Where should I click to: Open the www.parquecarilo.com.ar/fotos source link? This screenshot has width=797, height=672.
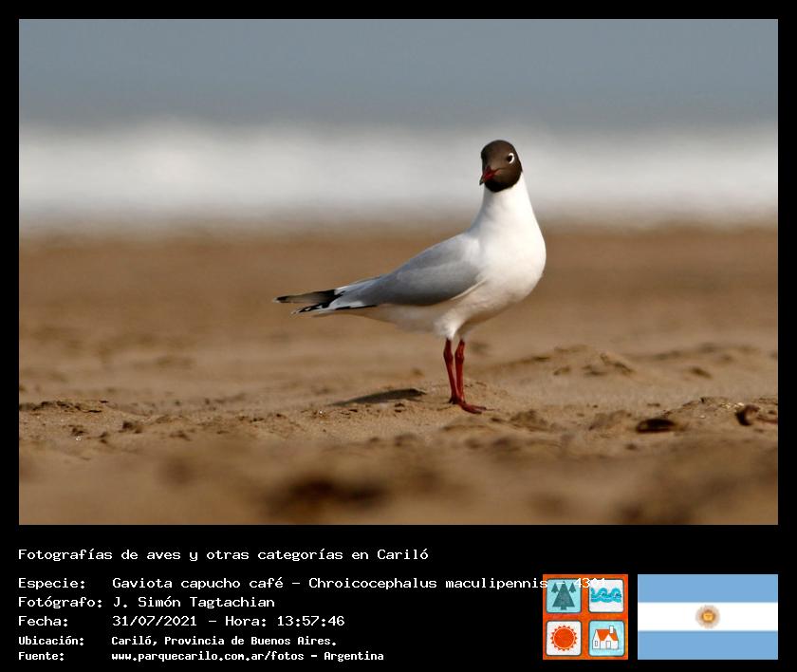[x=214, y=656]
